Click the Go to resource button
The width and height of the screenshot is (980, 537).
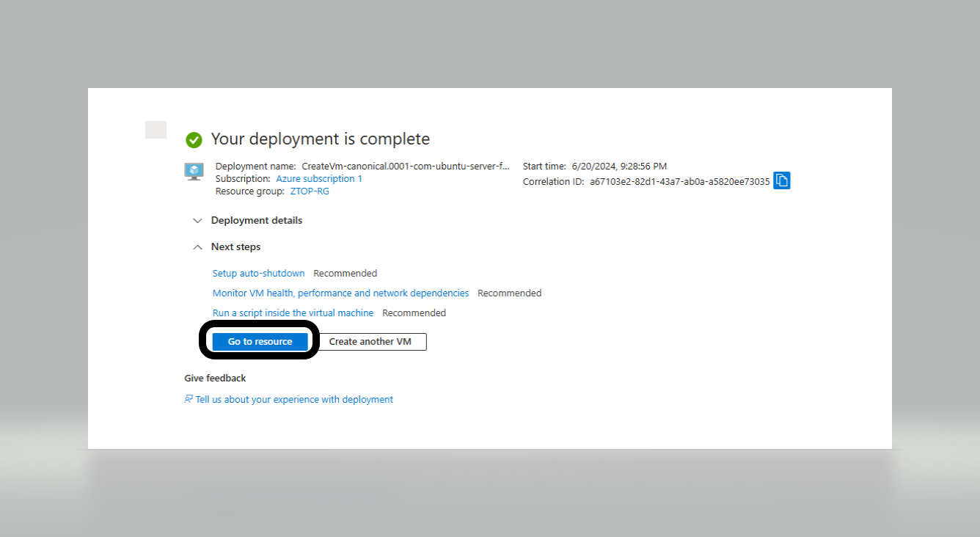pyautogui.click(x=260, y=341)
